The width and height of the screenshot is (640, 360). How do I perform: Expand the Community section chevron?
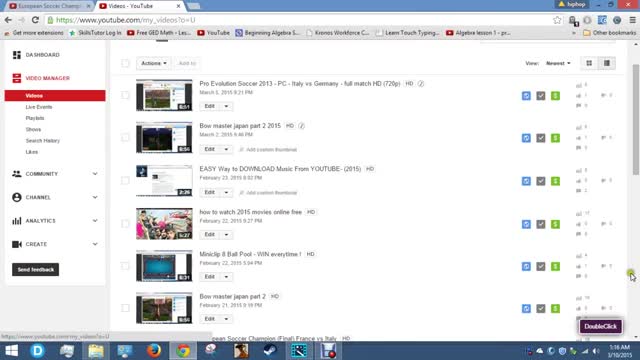(x=95, y=174)
